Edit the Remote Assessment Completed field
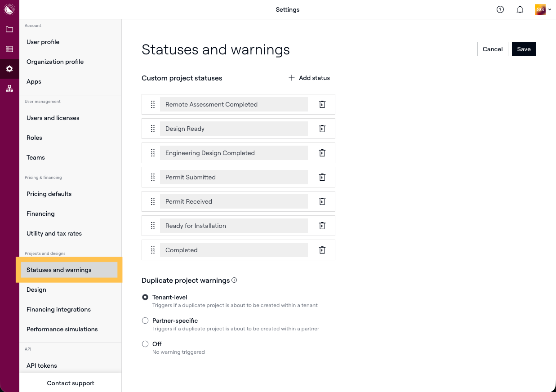Image resolution: width=556 pixels, height=392 pixels. (234, 104)
